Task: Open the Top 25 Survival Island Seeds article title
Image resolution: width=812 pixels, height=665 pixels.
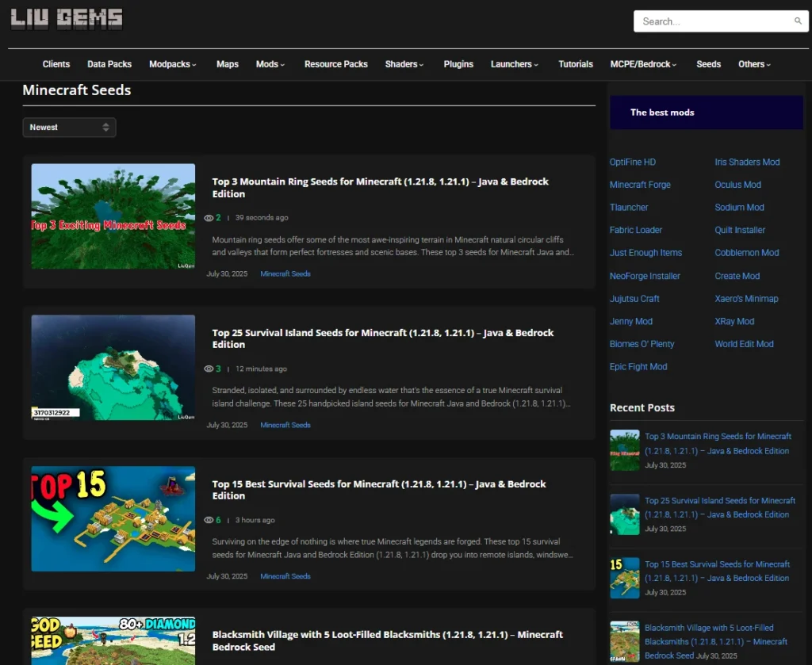Action: (383, 338)
